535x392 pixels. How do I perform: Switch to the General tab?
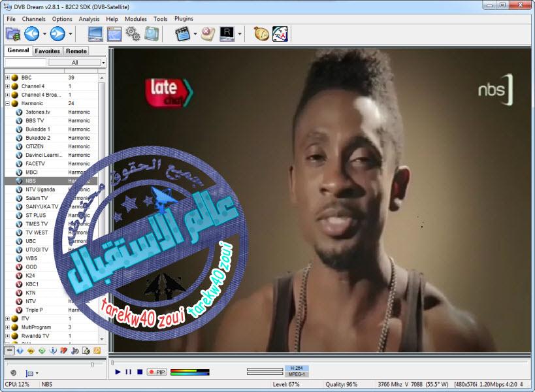[18, 50]
